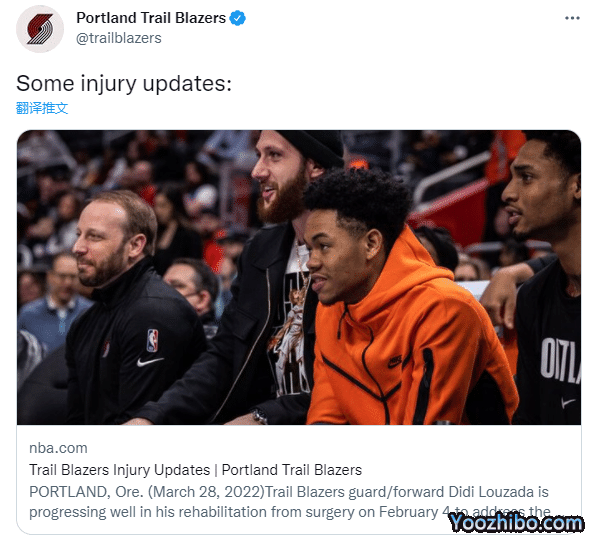Click the Portland lettering on the right jersey
Image resolution: width=591 pixels, height=538 pixels.
[560, 358]
